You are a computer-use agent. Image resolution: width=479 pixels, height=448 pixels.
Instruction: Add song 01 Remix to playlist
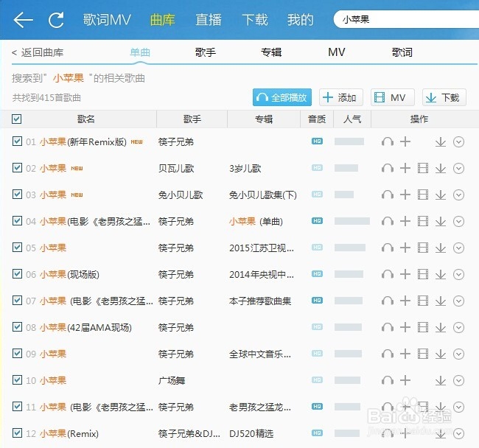coord(405,141)
